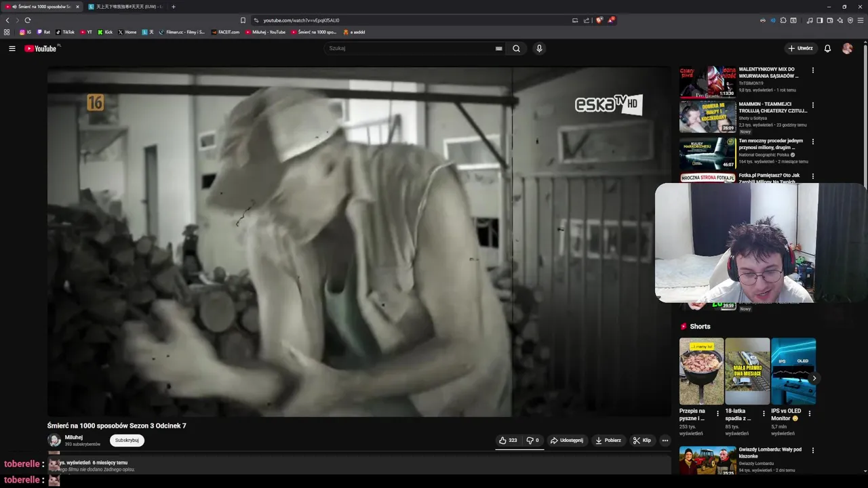Open the VPN shield icon
The image size is (868, 488).
point(850,20)
